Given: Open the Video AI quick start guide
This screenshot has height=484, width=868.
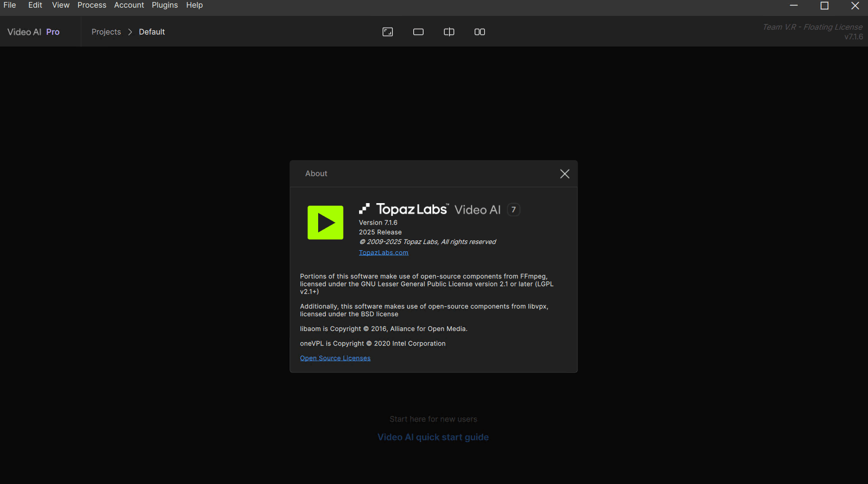Looking at the screenshot, I should point(433,437).
